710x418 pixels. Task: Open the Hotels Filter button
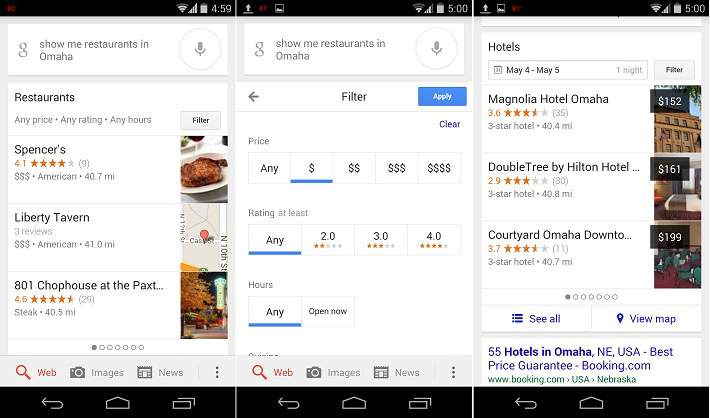tap(674, 70)
